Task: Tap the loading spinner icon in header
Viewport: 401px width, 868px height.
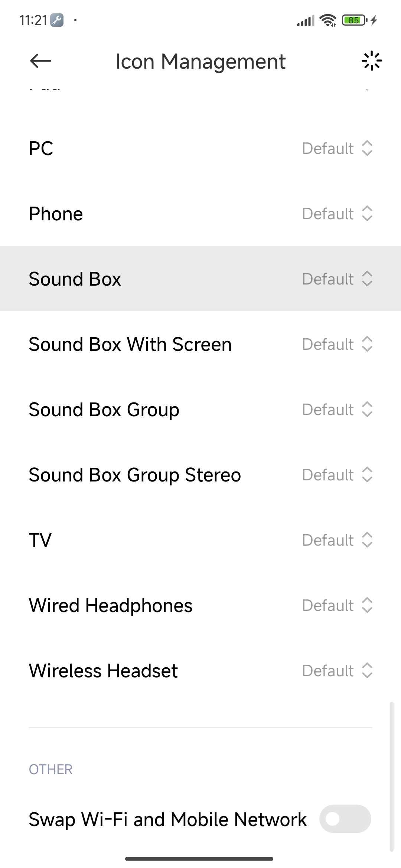Action: (x=372, y=61)
